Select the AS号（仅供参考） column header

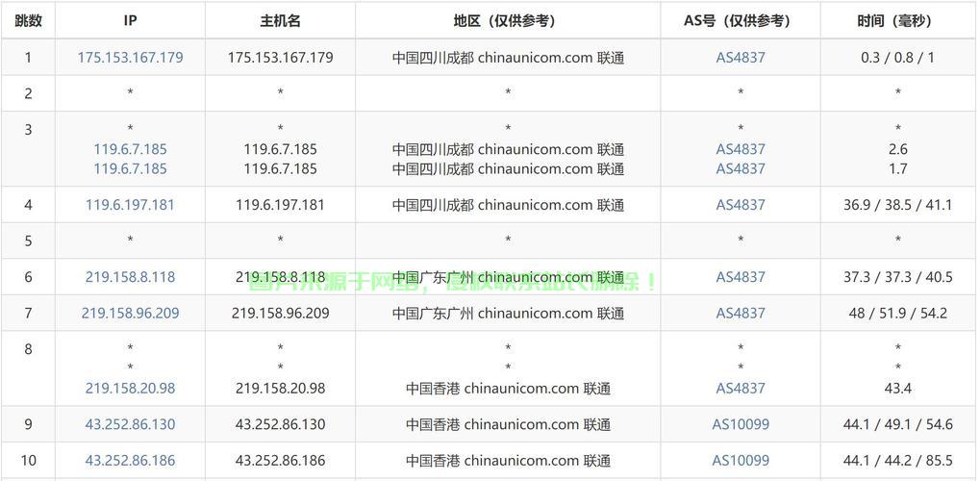(x=740, y=20)
